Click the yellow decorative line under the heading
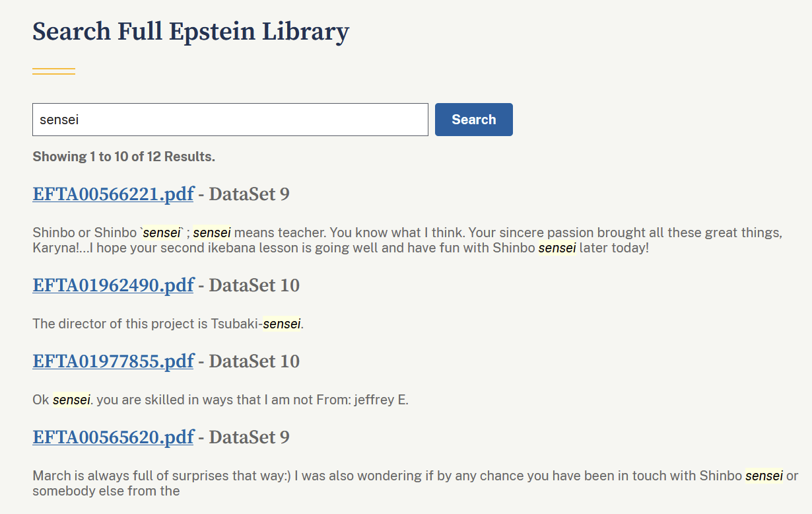 pyautogui.click(x=53, y=71)
